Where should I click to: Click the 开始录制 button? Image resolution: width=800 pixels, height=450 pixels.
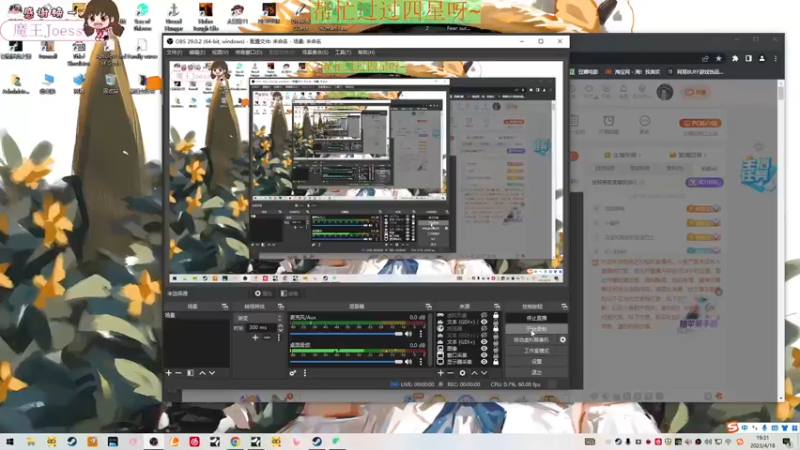(536, 329)
